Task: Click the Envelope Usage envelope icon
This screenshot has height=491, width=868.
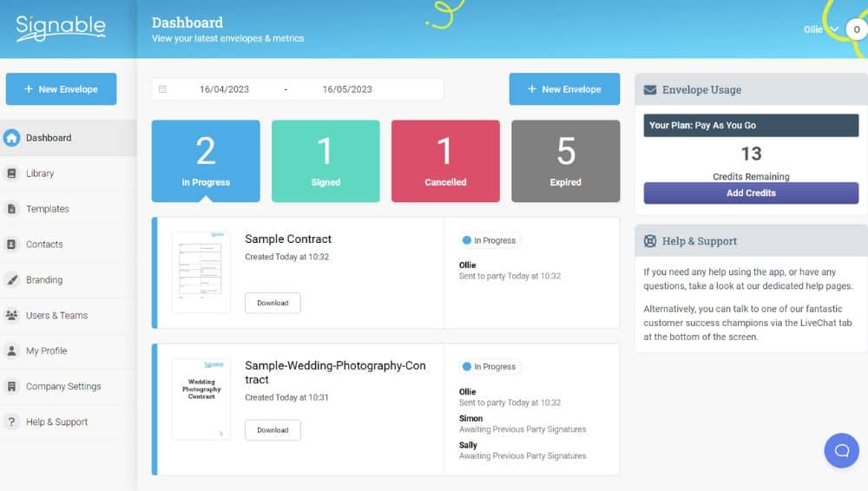Action: tap(650, 89)
